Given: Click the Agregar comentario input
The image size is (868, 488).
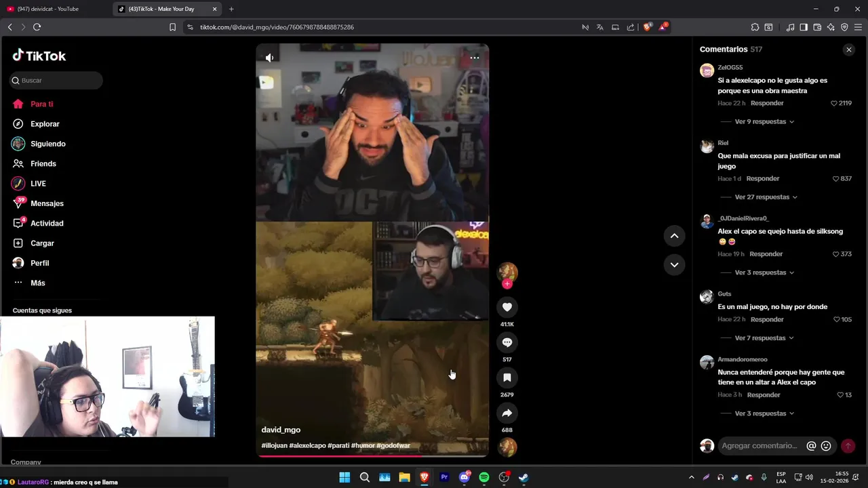Looking at the screenshot, I should pos(759,446).
